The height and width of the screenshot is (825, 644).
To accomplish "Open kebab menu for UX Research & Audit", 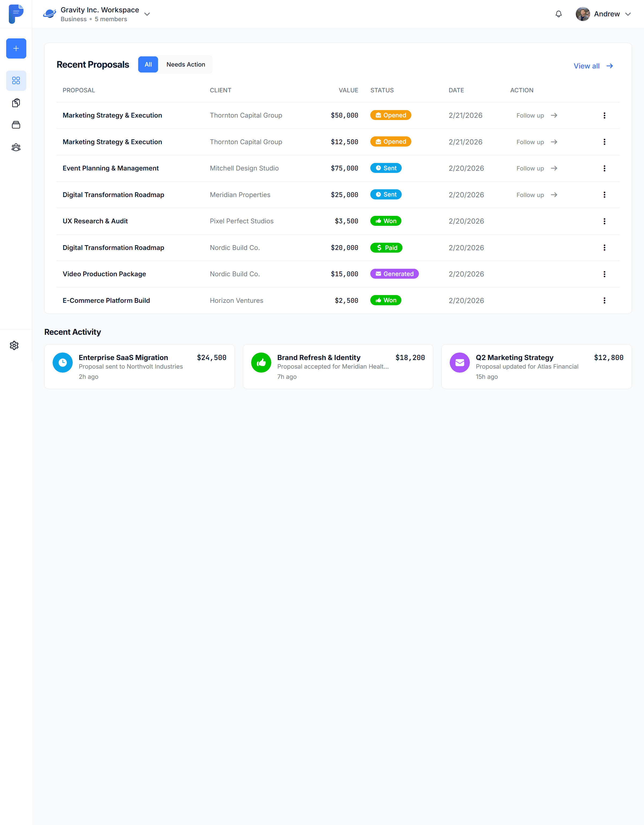I will coord(604,221).
